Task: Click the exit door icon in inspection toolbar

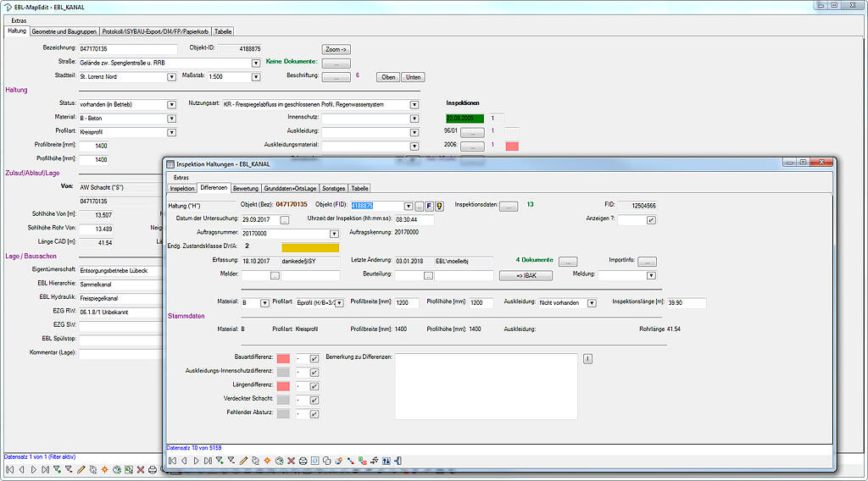Action: point(398,461)
